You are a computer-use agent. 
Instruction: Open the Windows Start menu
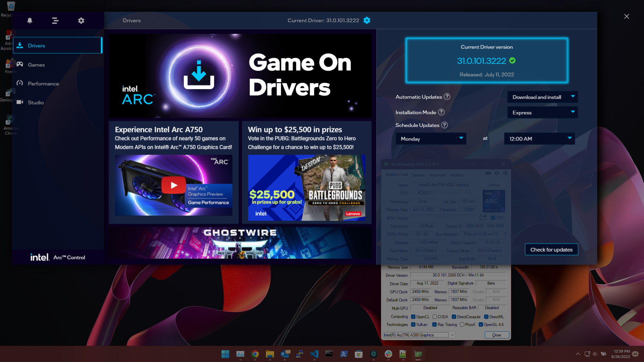[225, 354]
